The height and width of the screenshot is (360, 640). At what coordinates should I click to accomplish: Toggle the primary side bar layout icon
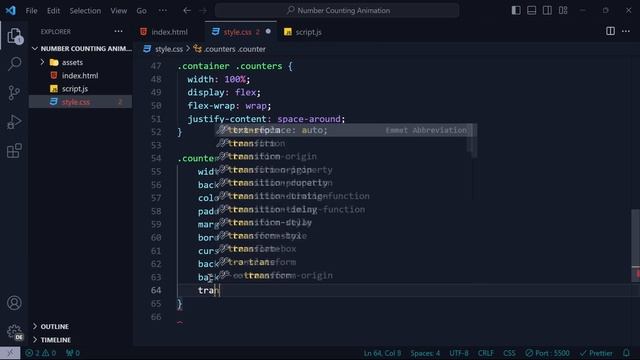[x=516, y=11]
